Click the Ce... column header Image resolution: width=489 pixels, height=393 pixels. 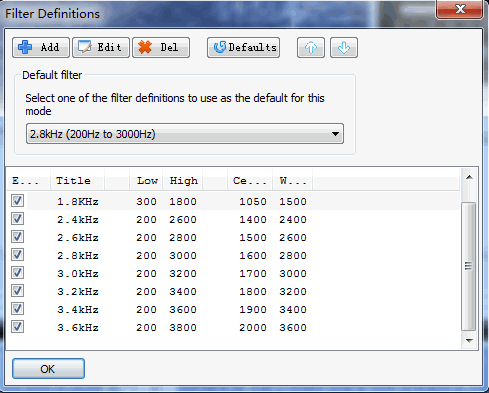[x=250, y=181]
